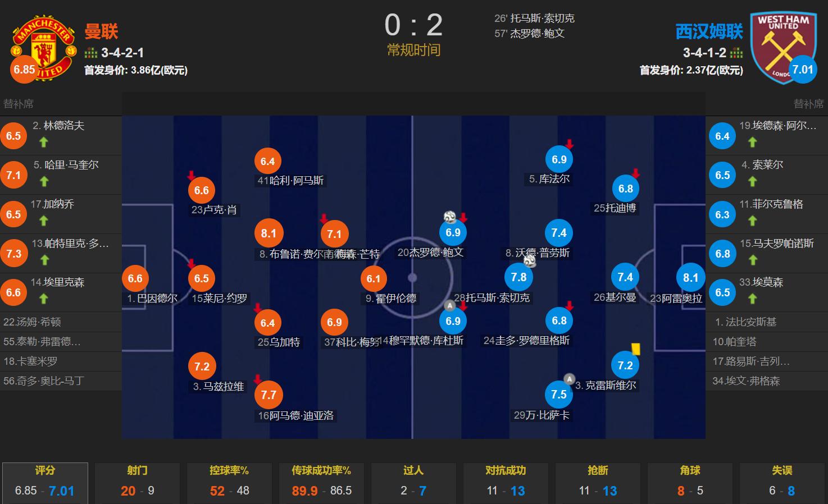Click the 西汉姆联 team name link
This screenshot has width=828, height=504.
point(709,31)
